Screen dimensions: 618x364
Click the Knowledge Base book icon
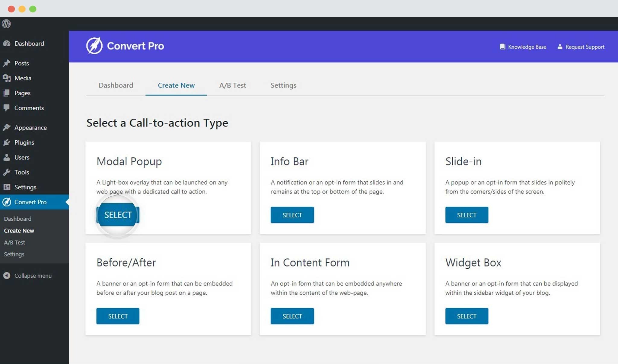(x=502, y=47)
